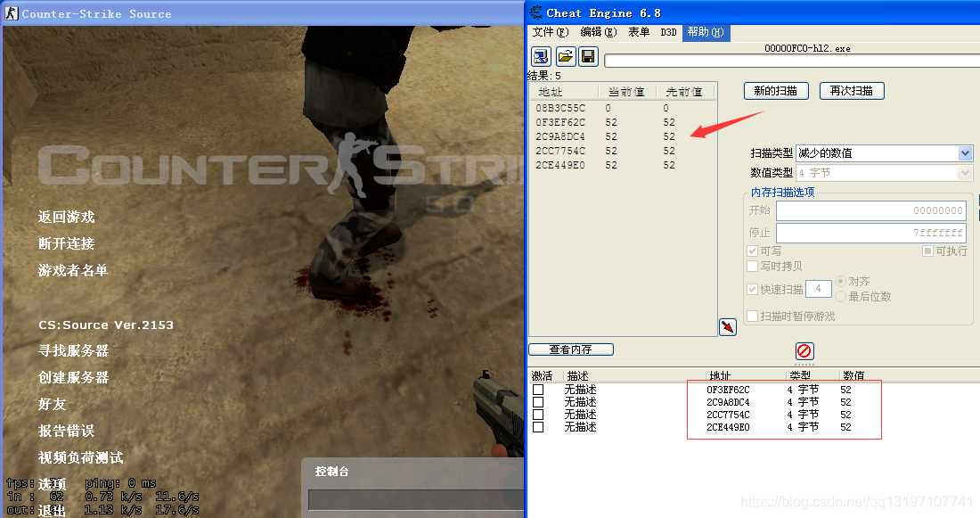Click 返回游戏 in the game menu
The width and height of the screenshot is (980, 518).
(66, 217)
